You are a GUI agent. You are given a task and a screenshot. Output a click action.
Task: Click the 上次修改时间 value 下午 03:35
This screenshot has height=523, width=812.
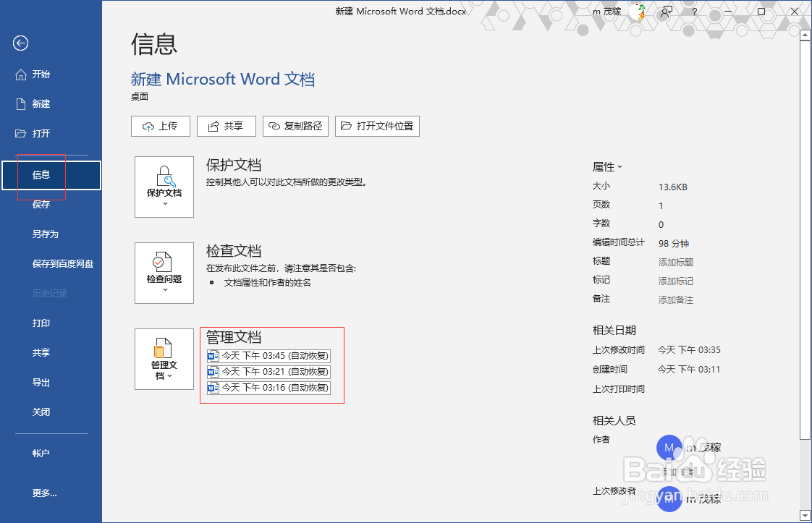tap(689, 350)
